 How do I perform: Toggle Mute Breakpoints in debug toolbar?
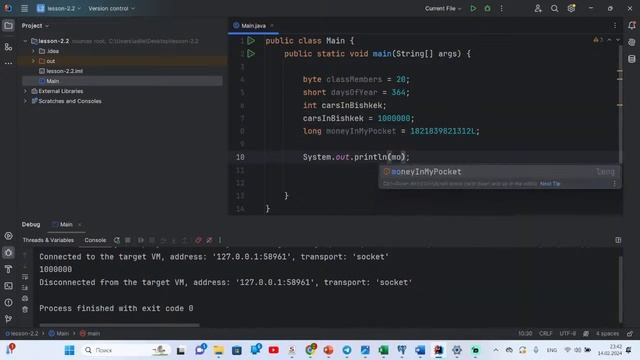[209, 240]
